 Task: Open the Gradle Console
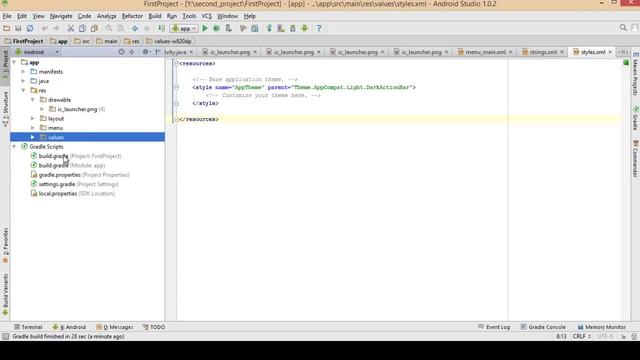543,327
